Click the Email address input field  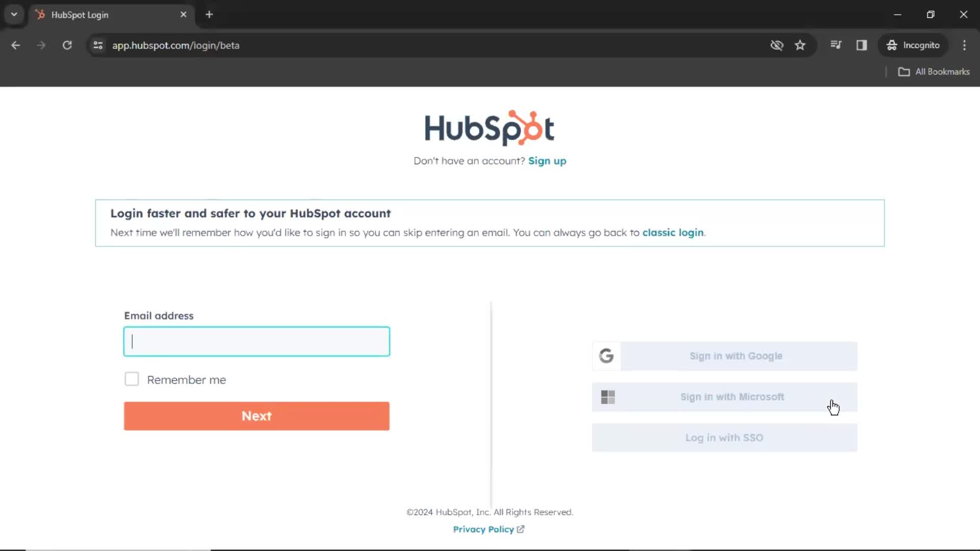pos(256,341)
